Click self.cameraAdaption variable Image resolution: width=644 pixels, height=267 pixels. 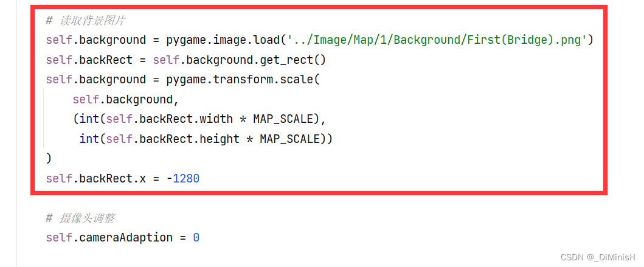click(x=109, y=238)
